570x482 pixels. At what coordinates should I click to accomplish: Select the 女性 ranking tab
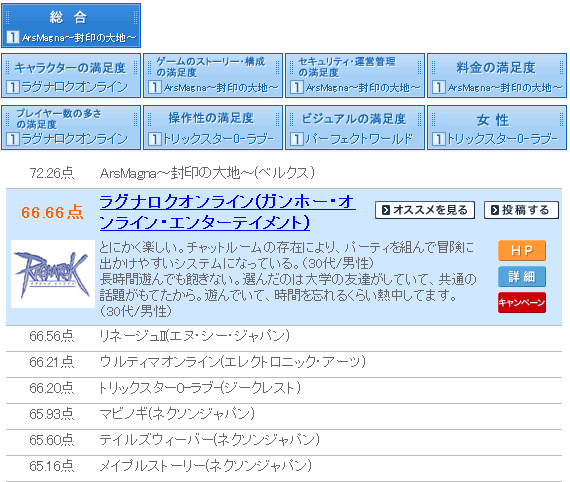497,128
